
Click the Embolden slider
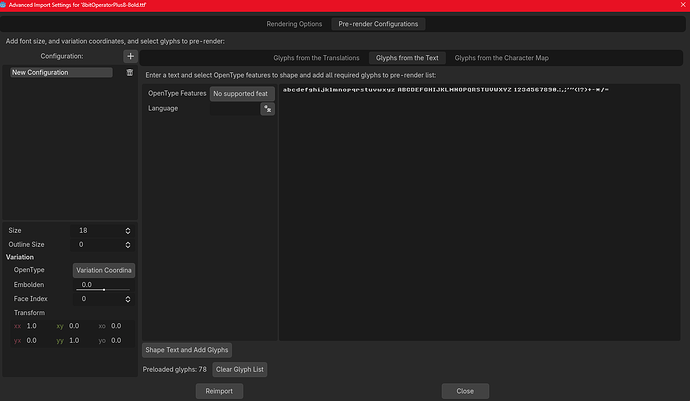[x=103, y=290]
